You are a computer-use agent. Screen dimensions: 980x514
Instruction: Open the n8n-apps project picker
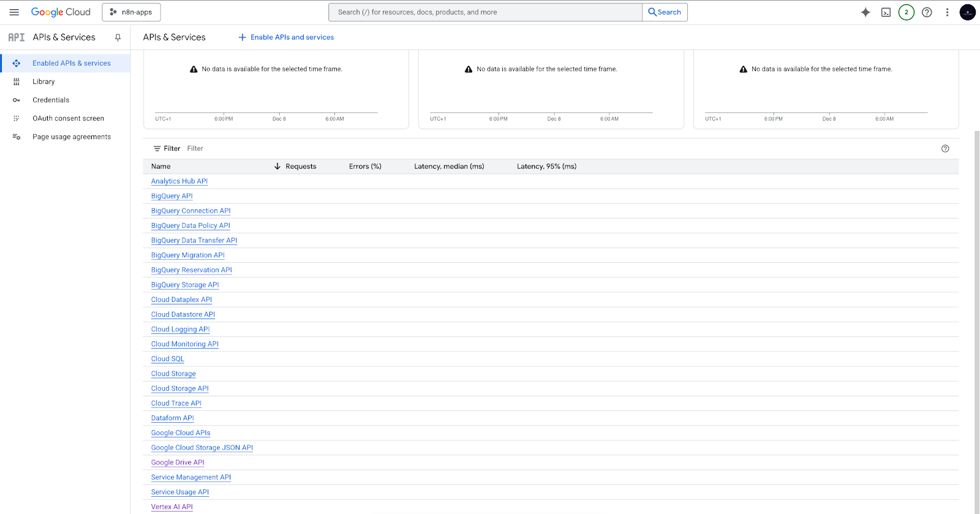(x=131, y=12)
